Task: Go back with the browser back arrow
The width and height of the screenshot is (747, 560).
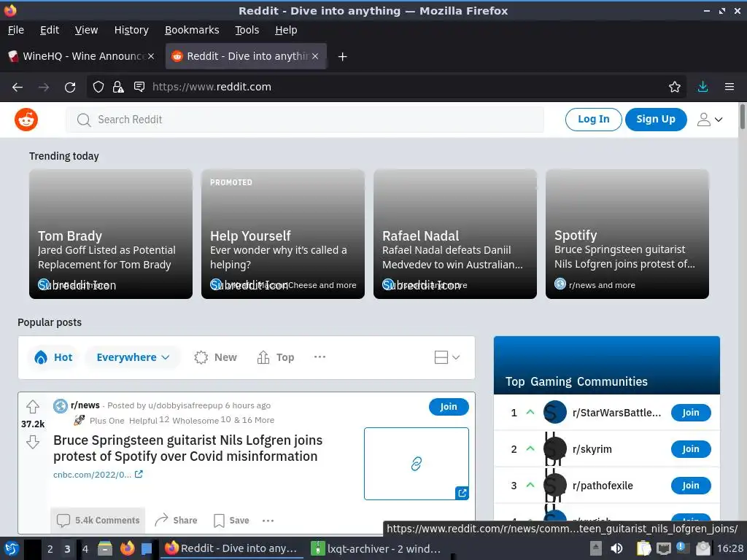Action: 18,87
